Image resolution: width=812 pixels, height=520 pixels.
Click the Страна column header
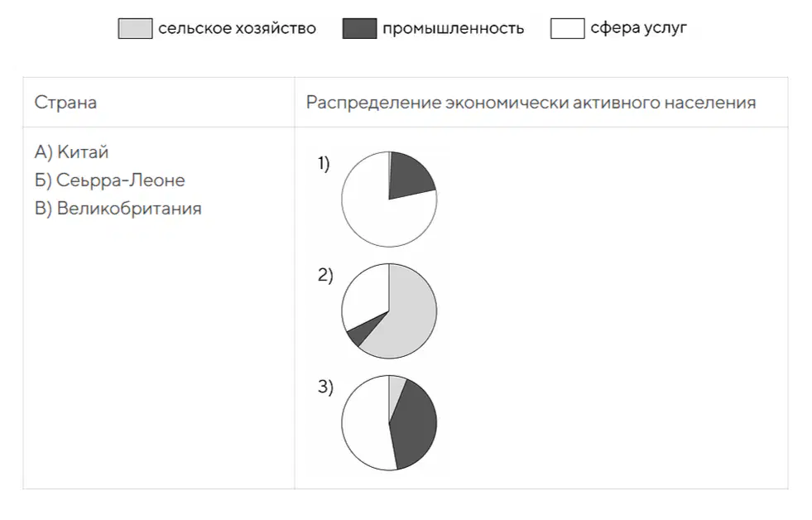(x=65, y=103)
